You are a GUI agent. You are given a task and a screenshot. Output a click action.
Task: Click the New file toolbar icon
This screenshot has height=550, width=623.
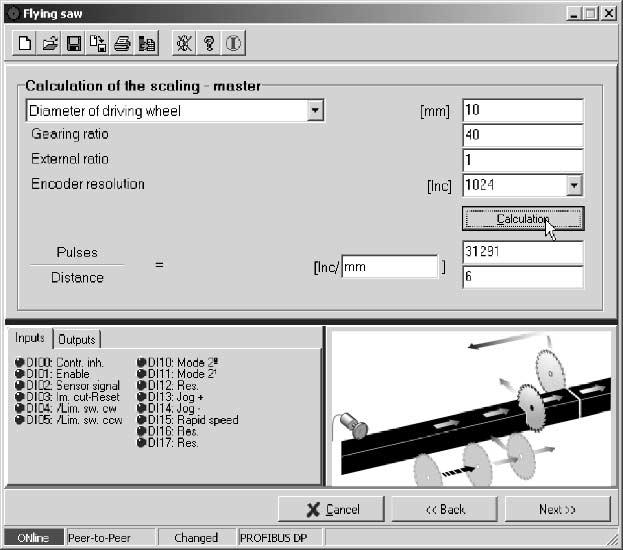coord(25,43)
